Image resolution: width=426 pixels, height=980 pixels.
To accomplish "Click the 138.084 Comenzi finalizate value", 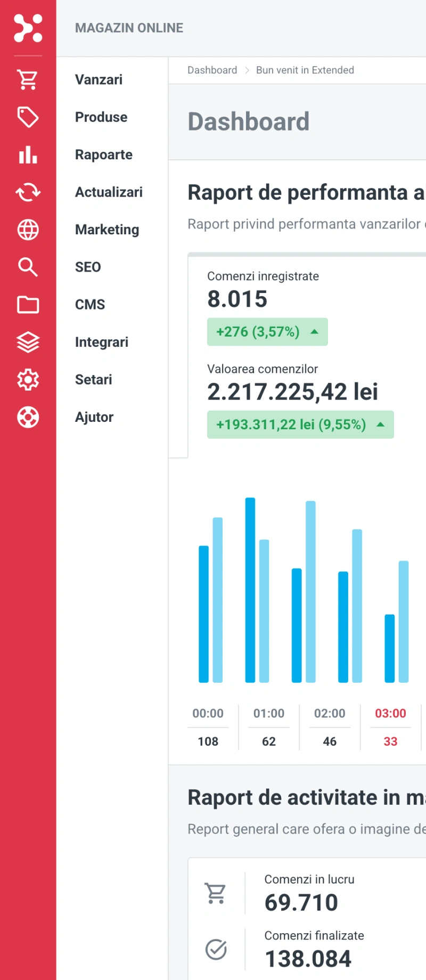I will 308,959.
